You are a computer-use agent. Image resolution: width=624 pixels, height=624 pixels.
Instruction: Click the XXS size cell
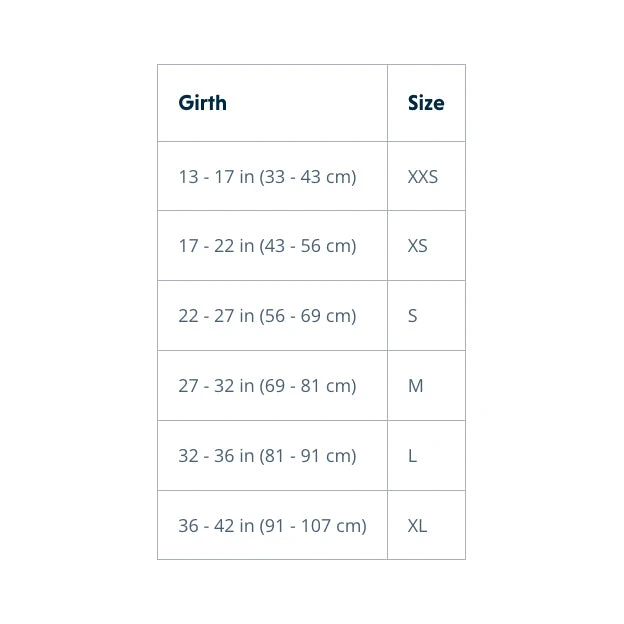pyautogui.click(x=423, y=177)
